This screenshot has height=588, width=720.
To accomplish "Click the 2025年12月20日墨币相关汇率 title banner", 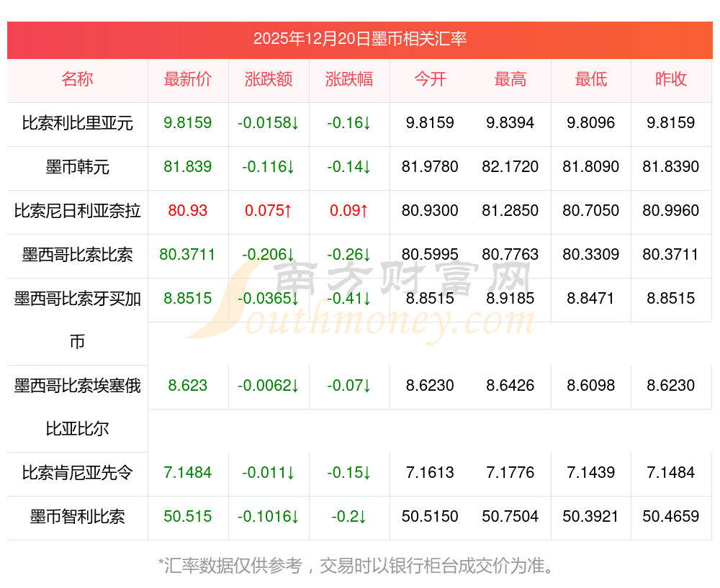I will [359, 39].
